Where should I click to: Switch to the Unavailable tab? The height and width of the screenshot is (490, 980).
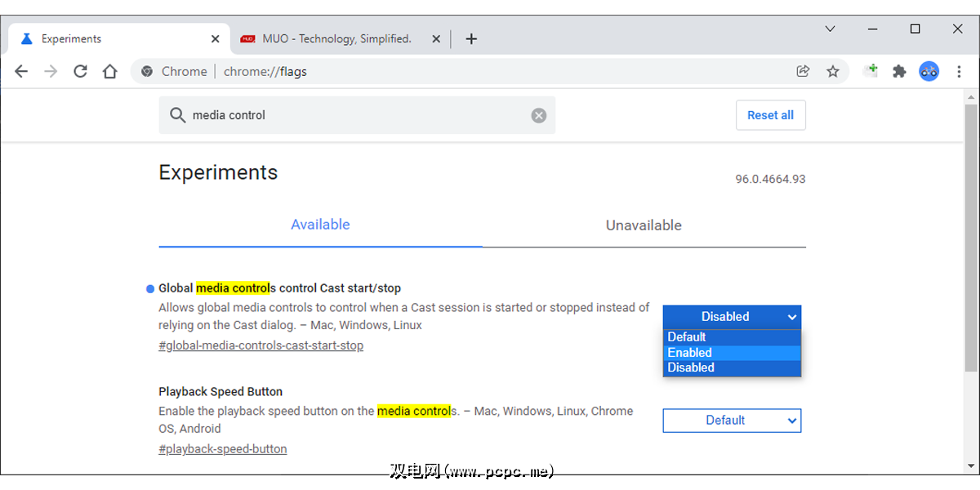point(644,225)
